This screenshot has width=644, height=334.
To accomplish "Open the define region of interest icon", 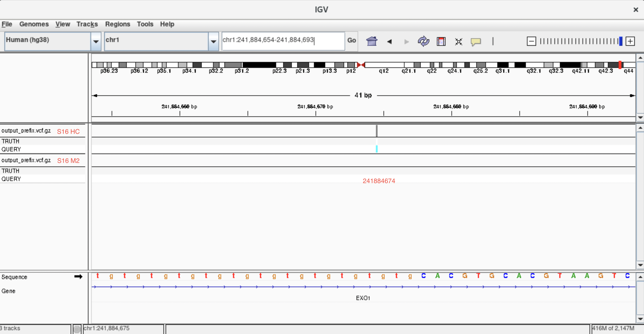I will coord(441,41).
